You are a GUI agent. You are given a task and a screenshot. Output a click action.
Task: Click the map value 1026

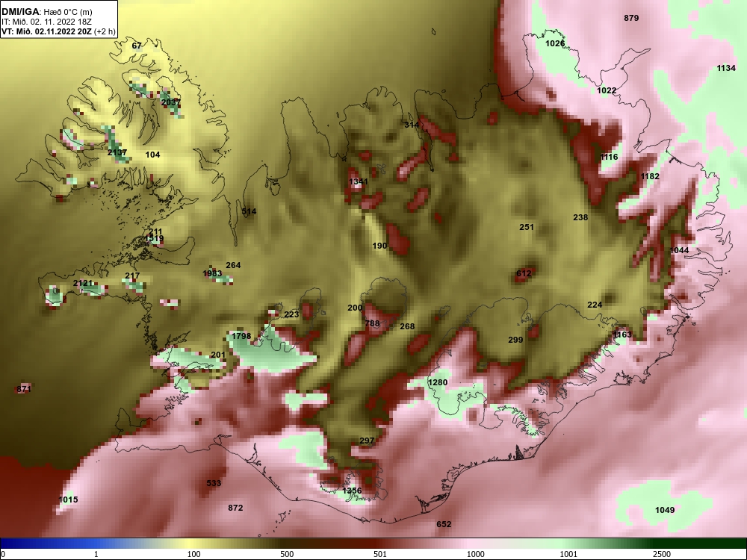(555, 43)
